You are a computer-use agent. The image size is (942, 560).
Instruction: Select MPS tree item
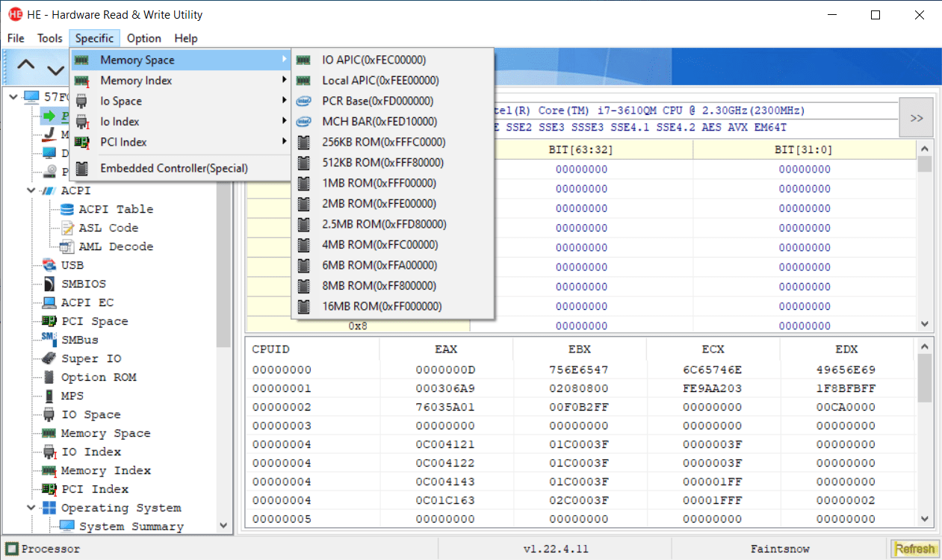point(72,396)
